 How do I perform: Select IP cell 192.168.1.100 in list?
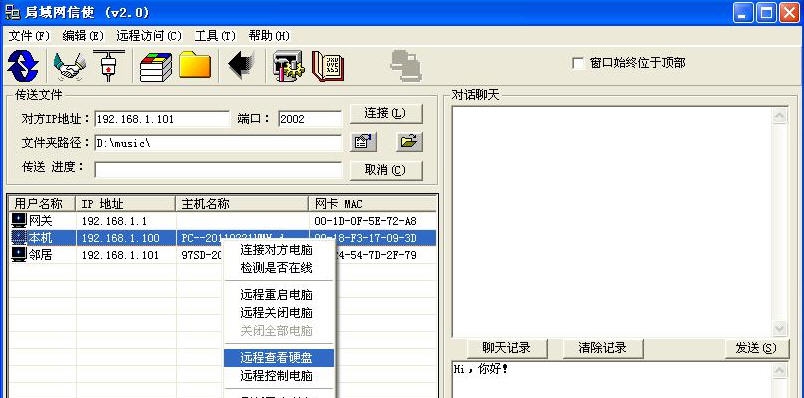pos(120,238)
